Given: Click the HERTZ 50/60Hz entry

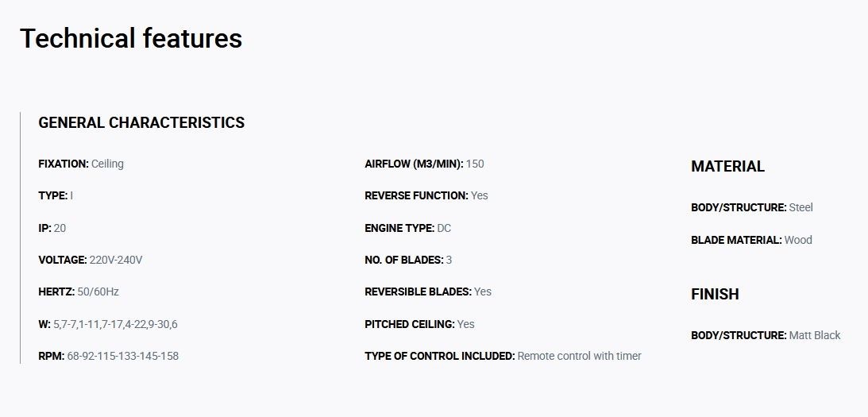Looking at the screenshot, I should click(x=79, y=292).
